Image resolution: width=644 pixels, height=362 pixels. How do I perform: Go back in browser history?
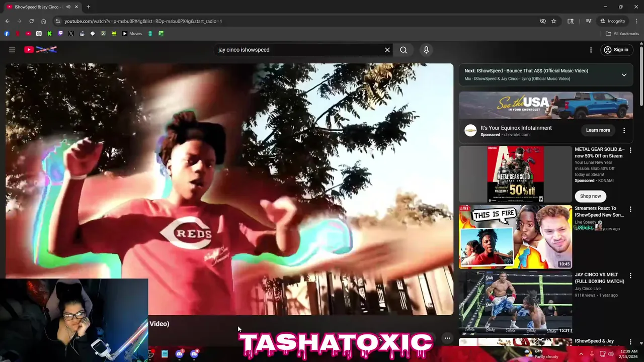7,21
